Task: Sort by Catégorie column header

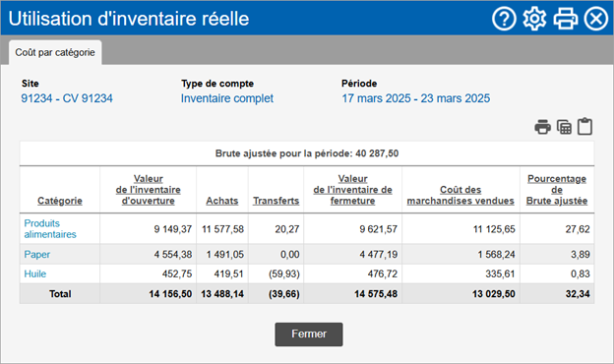Action: coord(60,201)
